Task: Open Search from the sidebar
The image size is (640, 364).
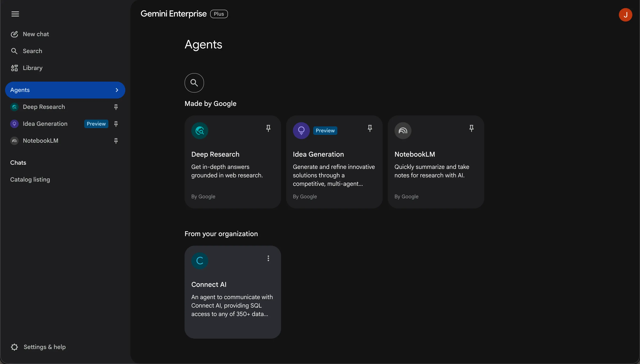Action: (x=32, y=51)
